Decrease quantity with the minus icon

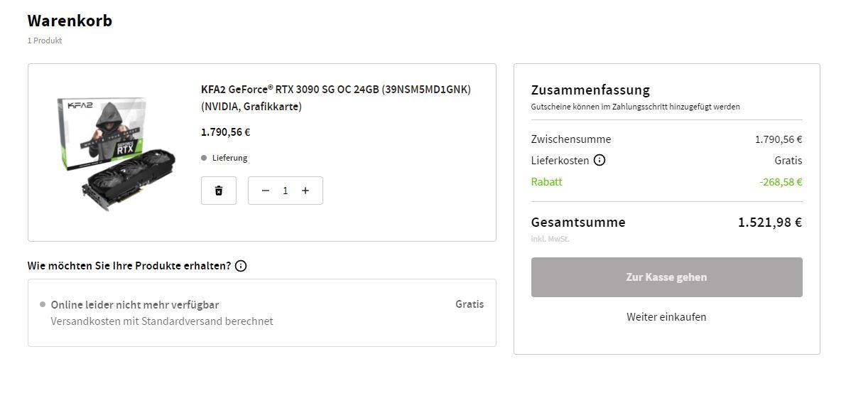(266, 191)
